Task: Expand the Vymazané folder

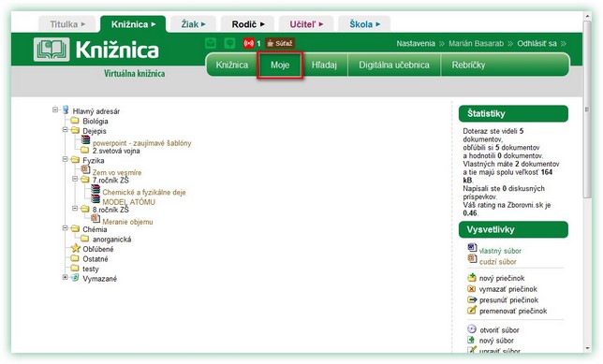Action: pyautogui.click(x=65, y=277)
